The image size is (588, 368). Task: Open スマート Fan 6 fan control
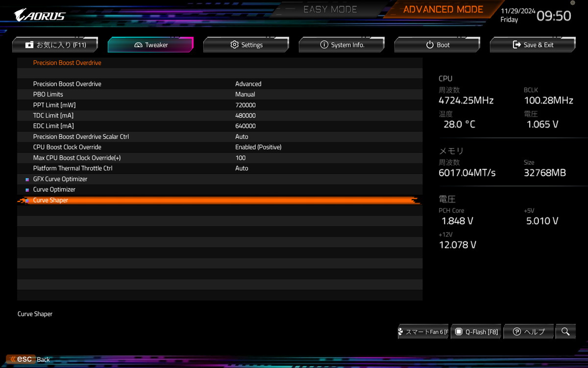tap(423, 332)
